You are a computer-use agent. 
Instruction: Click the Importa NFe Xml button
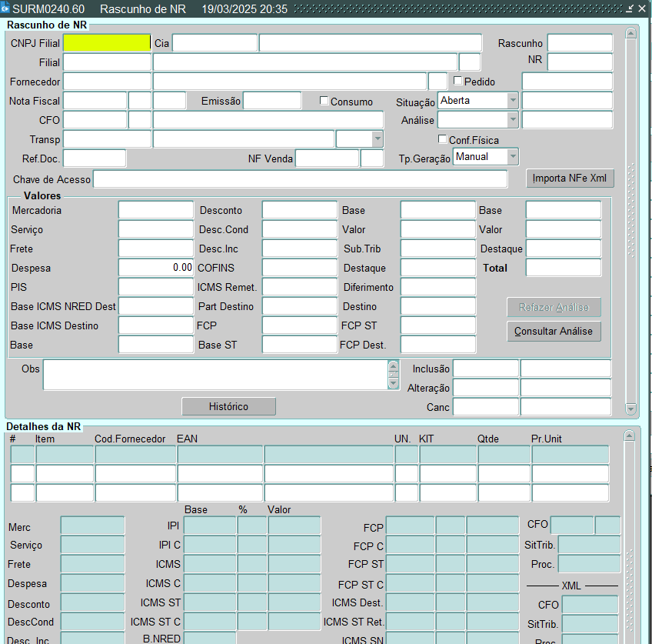point(570,179)
